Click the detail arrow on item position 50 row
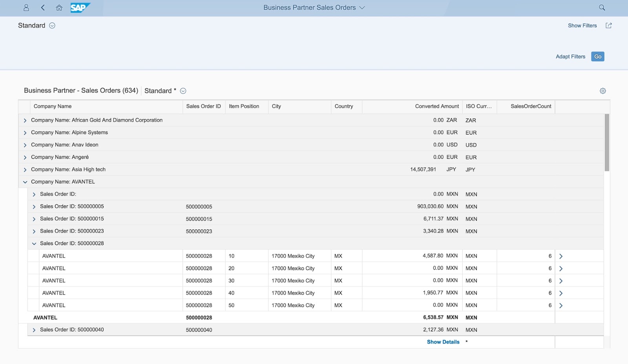The image size is (628, 364). click(561, 305)
